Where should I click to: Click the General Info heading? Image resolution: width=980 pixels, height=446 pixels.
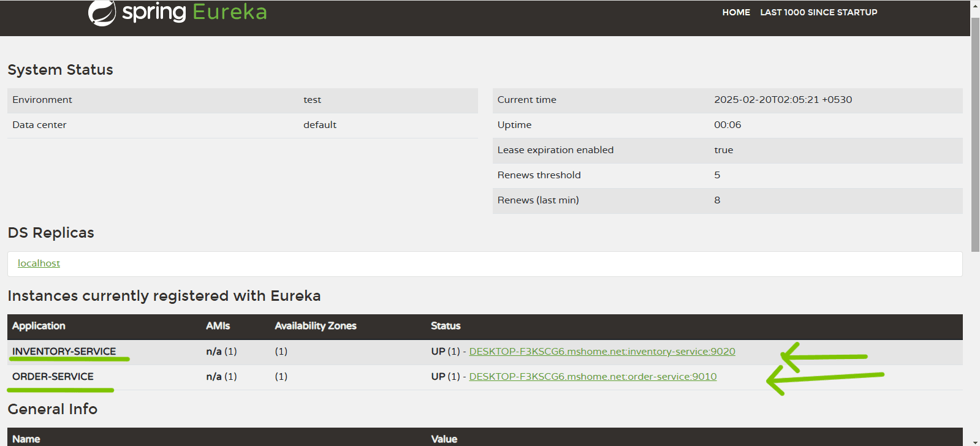pyautogui.click(x=53, y=409)
